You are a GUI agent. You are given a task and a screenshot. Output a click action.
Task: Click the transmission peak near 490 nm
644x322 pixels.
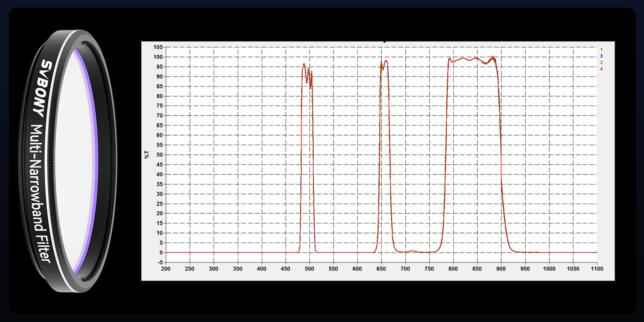click(304, 64)
